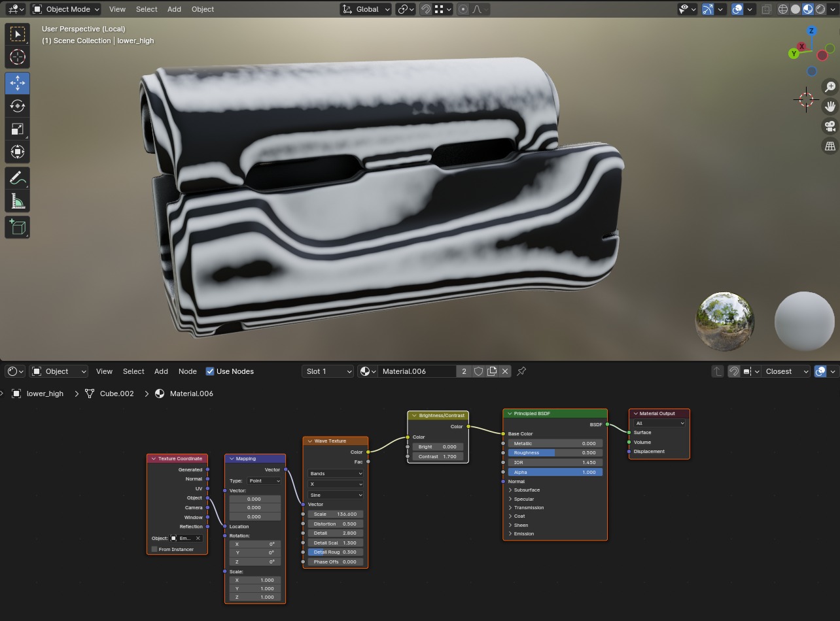The width and height of the screenshot is (840, 621).
Task: Select the Move tool in toolbar
Action: pos(18,83)
